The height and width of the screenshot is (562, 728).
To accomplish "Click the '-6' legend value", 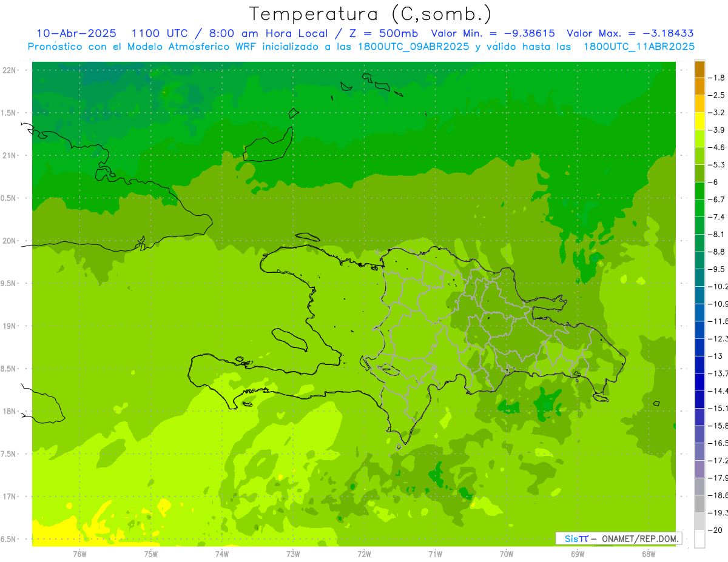I will pos(715,182).
